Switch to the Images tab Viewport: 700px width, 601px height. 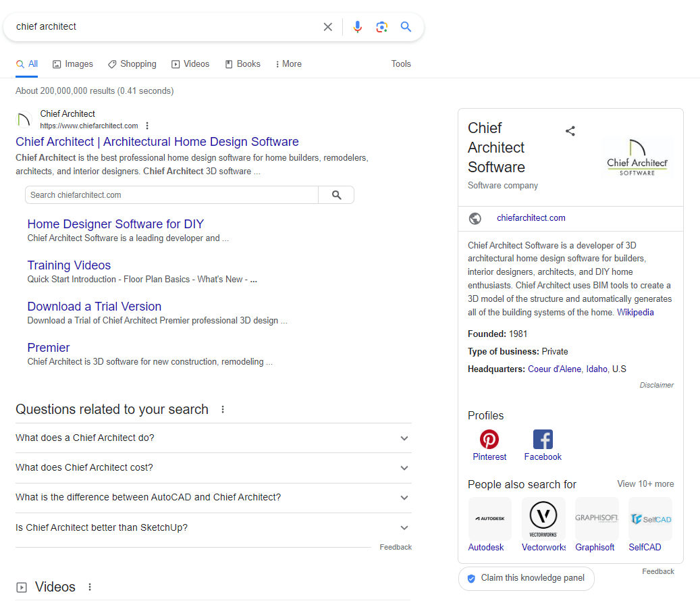point(73,64)
